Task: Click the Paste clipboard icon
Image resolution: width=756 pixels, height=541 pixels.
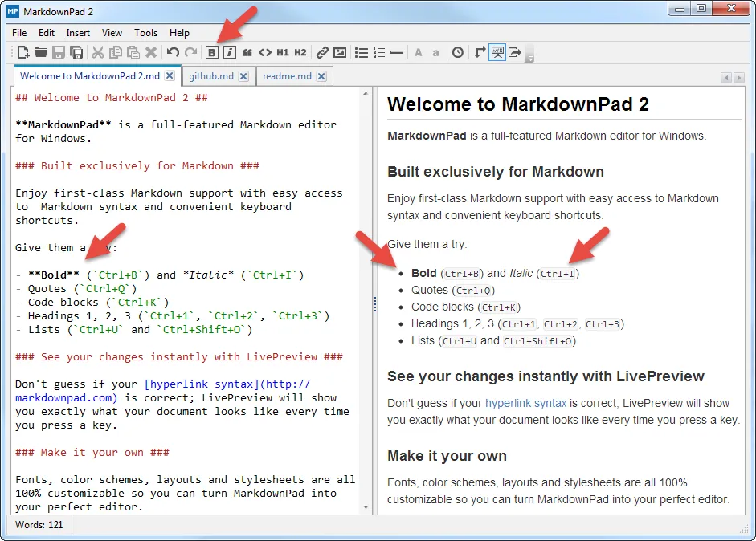Action: pyautogui.click(x=133, y=52)
